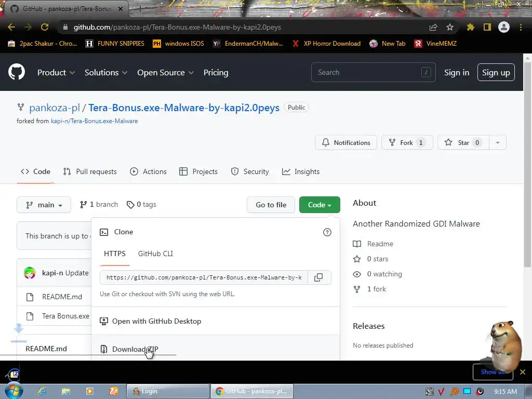Open the share page icon in address bar
The image size is (532, 399).
tap(433, 27)
